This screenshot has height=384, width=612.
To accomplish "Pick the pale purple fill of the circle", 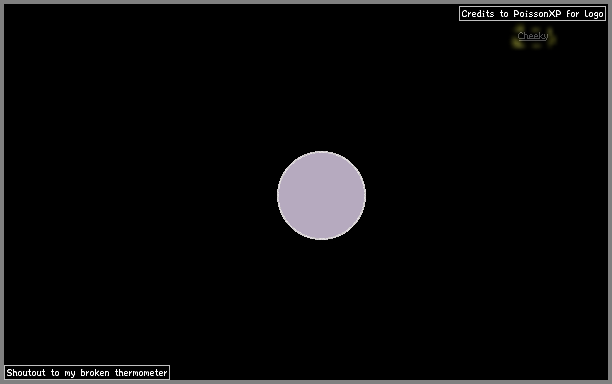I will coord(321,195).
